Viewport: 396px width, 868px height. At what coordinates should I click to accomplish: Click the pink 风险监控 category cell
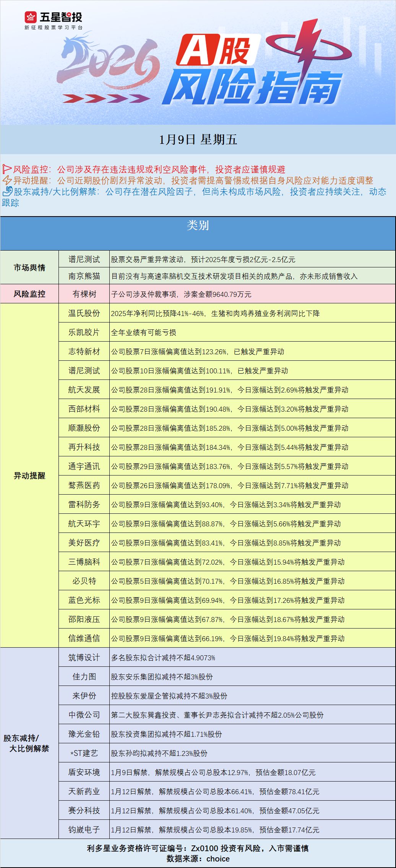(29, 294)
